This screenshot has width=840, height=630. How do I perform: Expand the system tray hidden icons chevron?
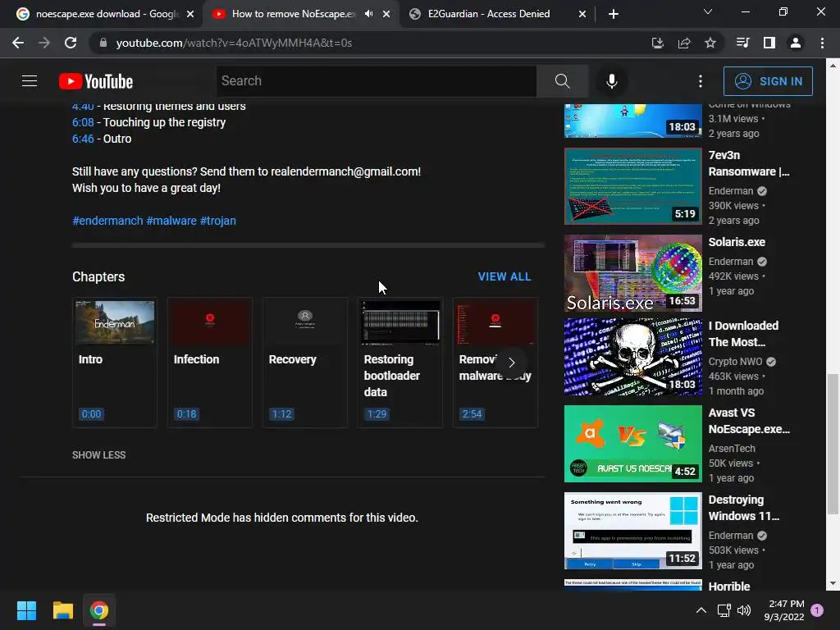(701, 610)
